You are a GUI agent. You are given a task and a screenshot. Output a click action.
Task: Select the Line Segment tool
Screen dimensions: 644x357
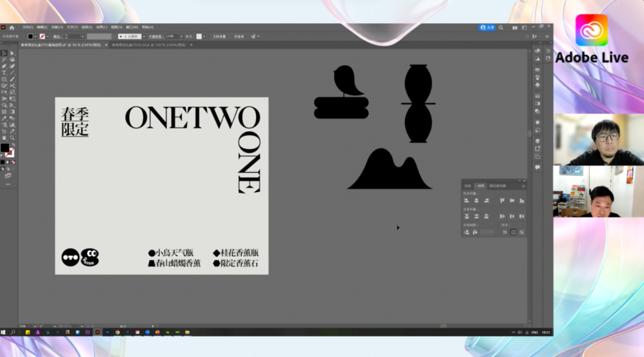[x=12, y=73]
